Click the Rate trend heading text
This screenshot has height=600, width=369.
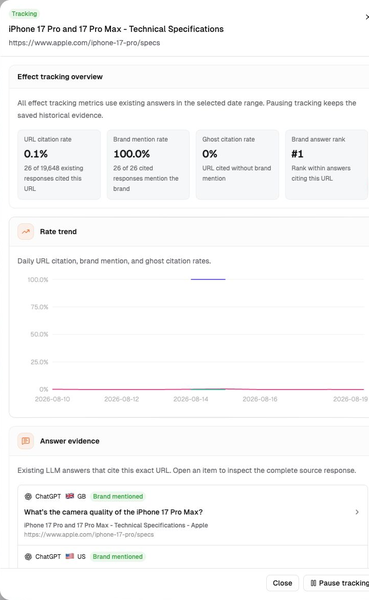coord(58,232)
